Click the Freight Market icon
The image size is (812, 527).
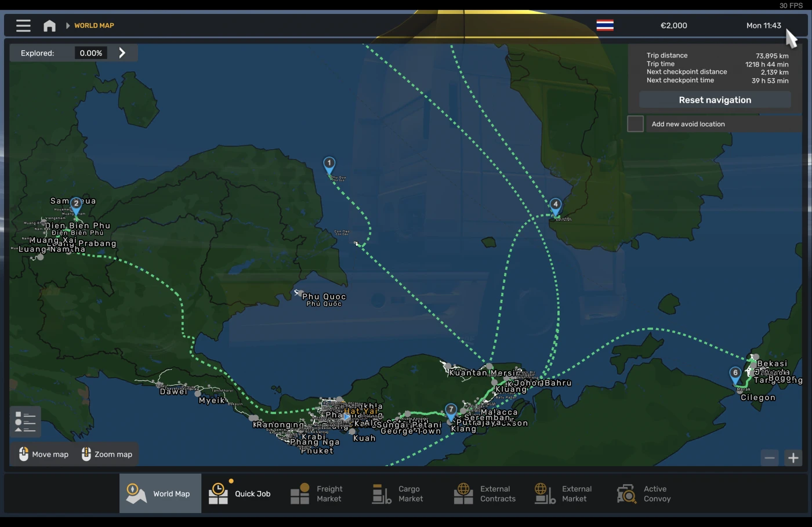tap(300, 492)
